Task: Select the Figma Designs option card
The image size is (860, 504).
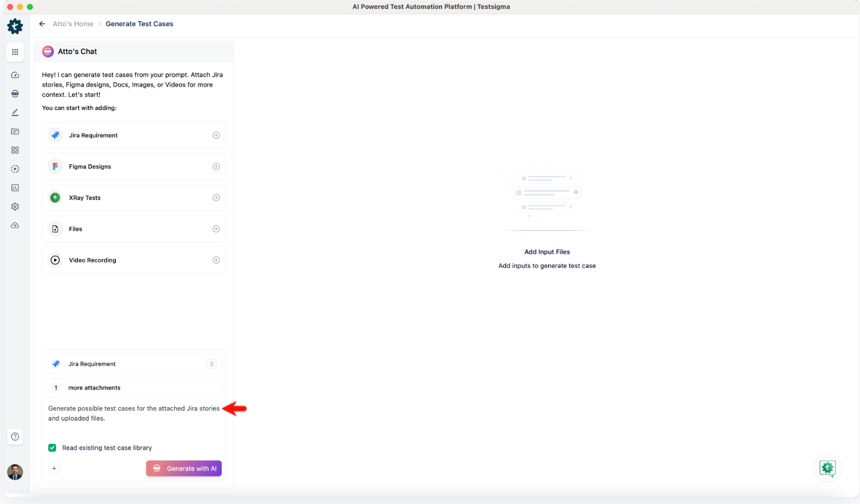Action: pyautogui.click(x=134, y=166)
